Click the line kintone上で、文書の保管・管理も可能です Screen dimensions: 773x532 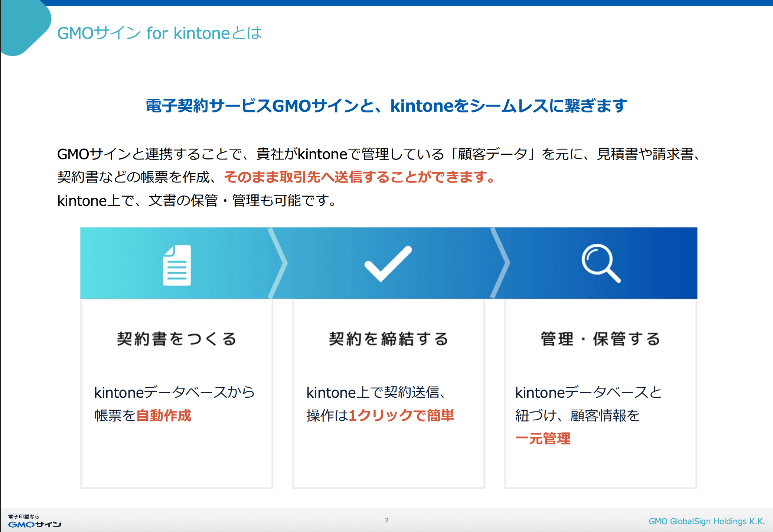pyautogui.click(x=197, y=201)
